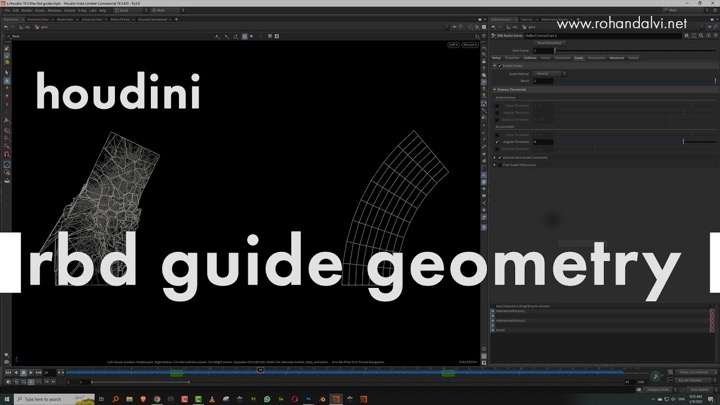This screenshot has width=720, height=405.
Task: Open File Explorer from the taskbar
Action: (x=129, y=399)
